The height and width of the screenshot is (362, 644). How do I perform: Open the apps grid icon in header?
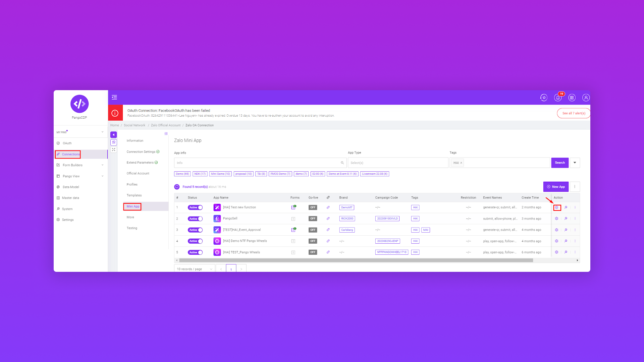[572, 98]
